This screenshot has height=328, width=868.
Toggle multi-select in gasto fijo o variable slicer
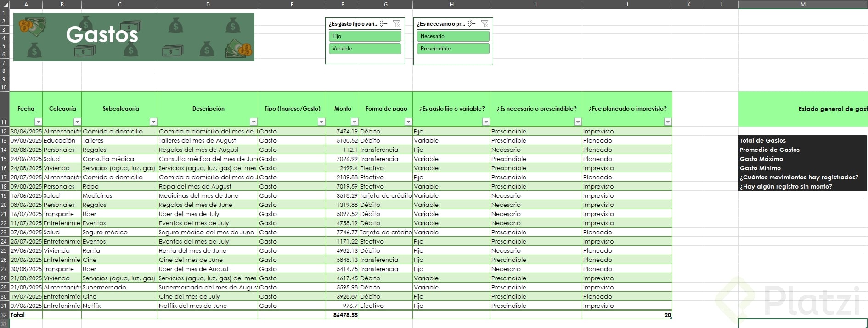pyautogui.click(x=384, y=24)
